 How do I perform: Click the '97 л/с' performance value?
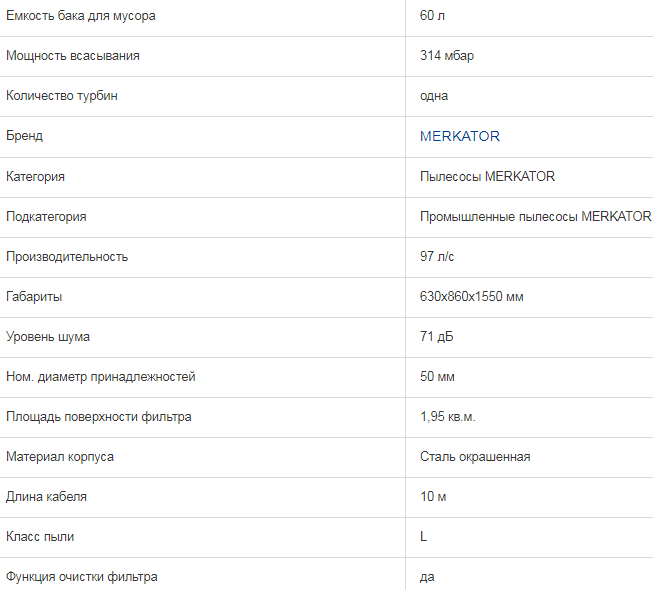coord(437,256)
